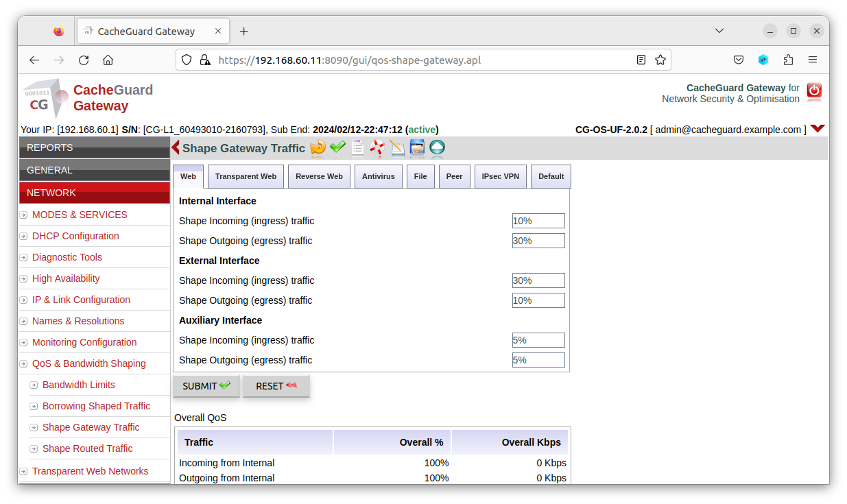Open a new browser tab
Image resolution: width=847 pixels, height=504 pixels.
243,31
